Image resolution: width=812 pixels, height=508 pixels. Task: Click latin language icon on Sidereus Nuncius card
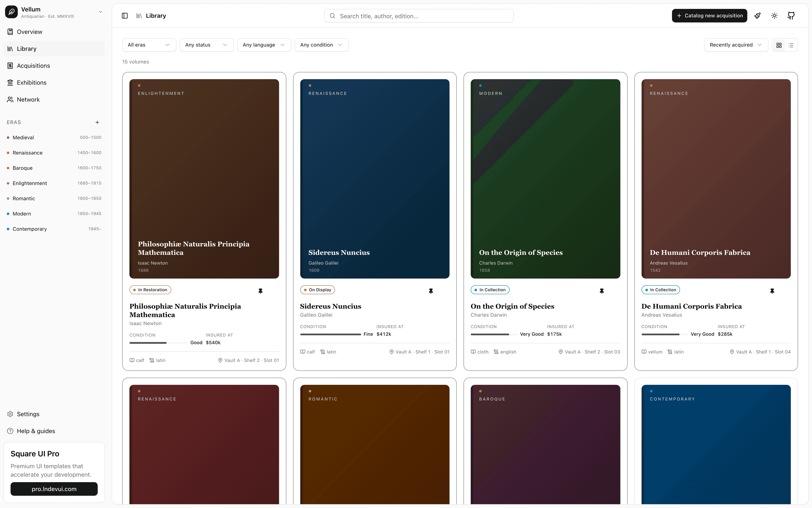(x=322, y=352)
